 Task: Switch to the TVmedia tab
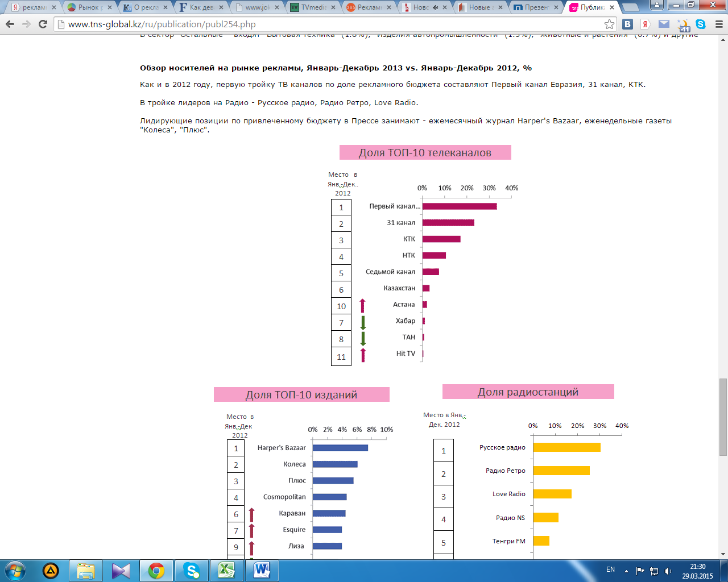313,7
